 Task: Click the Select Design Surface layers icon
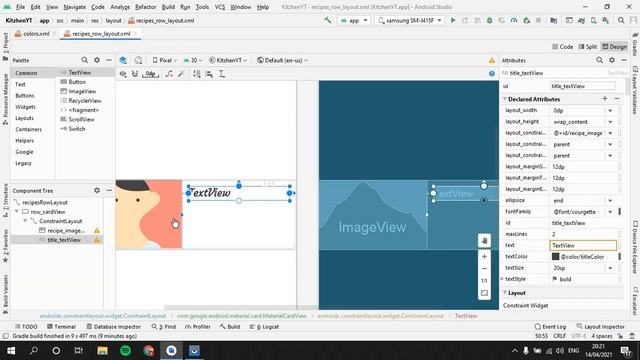click(x=123, y=60)
